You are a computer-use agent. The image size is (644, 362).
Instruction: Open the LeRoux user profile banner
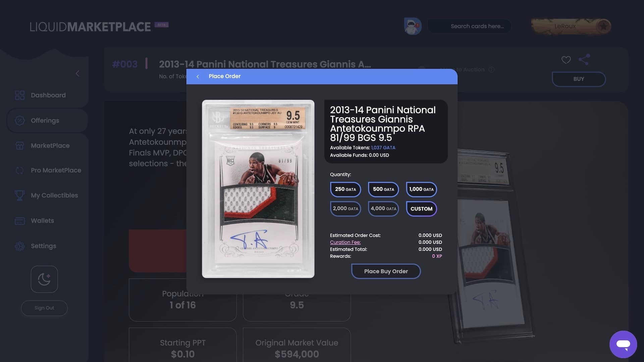(571, 26)
